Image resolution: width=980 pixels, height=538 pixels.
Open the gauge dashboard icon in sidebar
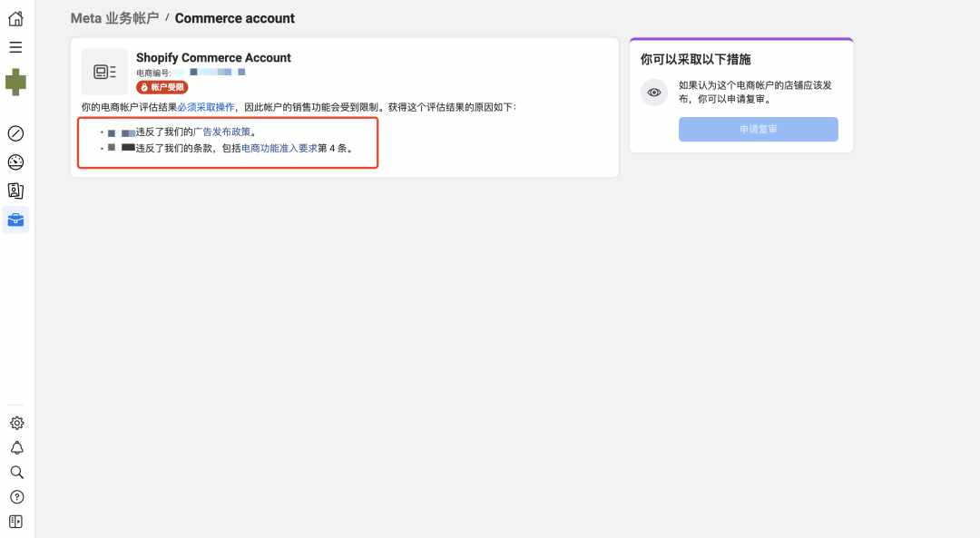click(x=15, y=162)
